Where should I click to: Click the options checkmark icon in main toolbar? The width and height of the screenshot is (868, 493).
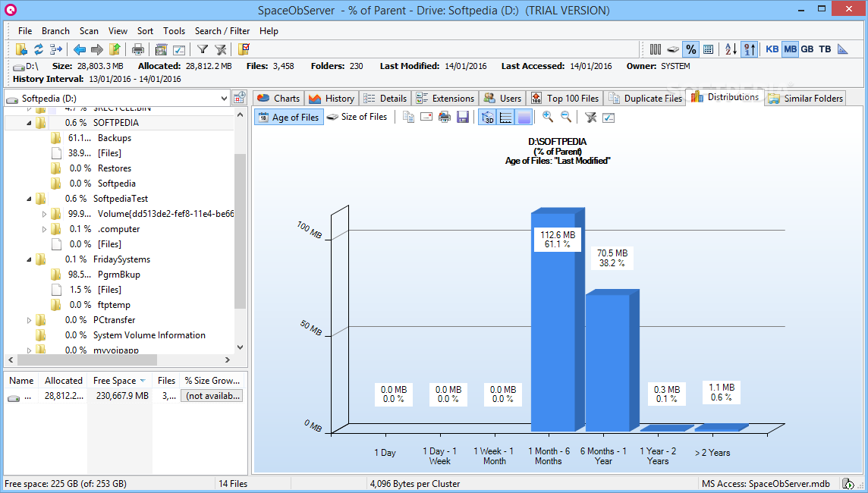(x=179, y=49)
